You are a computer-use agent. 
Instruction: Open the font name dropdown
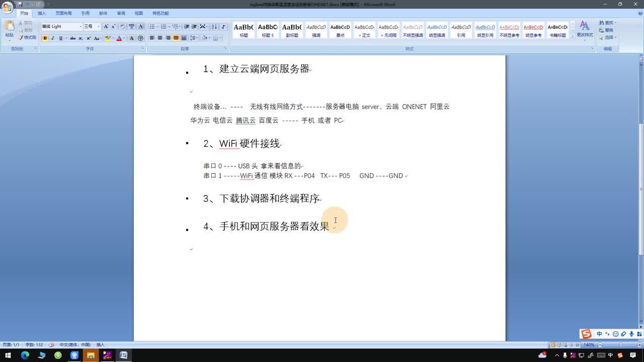click(80, 26)
